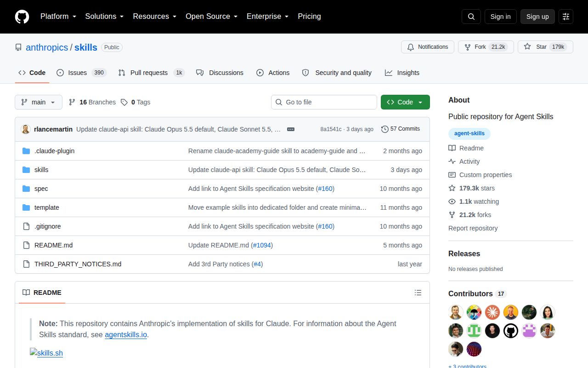Open the Security and quality tab
Screen dimensions: 588x368
pyautogui.click(x=337, y=73)
